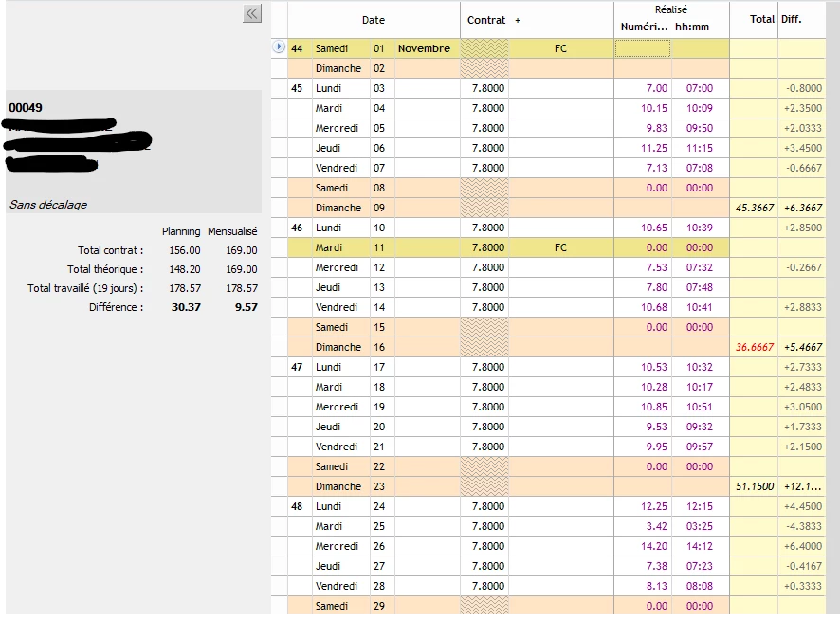
Task: Click the 11:15 time on Jeudi 06
Action: [699, 148]
